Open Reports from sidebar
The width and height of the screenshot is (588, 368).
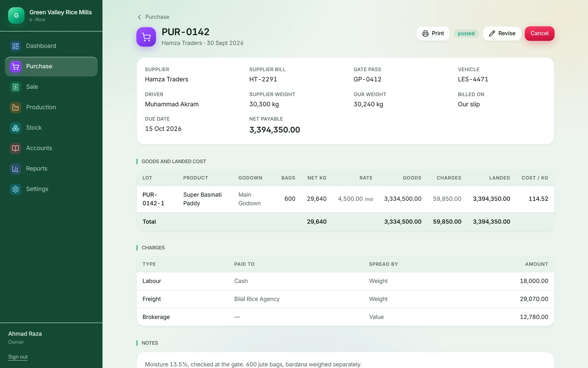[51, 169]
